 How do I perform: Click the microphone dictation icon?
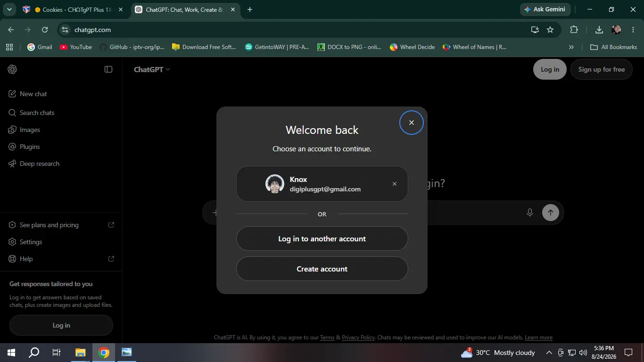click(x=530, y=213)
